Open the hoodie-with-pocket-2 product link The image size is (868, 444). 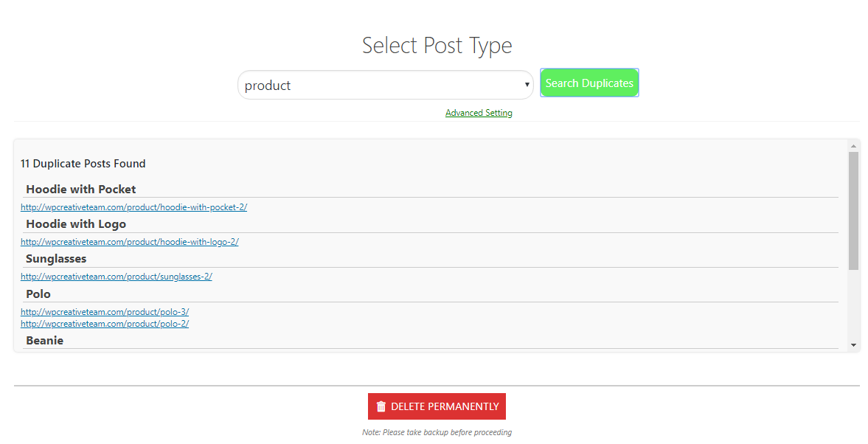click(x=133, y=207)
